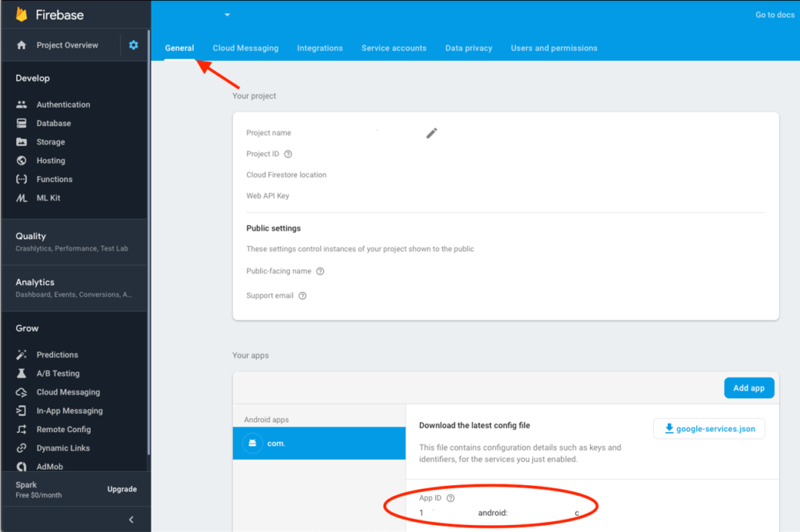Open the Storage section
This screenshot has width=800, height=532.
point(52,141)
